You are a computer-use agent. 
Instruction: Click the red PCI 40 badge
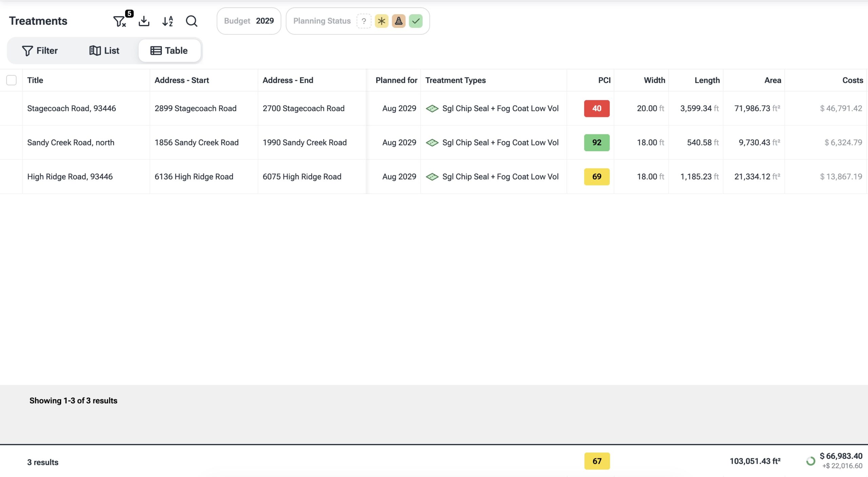(x=596, y=108)
